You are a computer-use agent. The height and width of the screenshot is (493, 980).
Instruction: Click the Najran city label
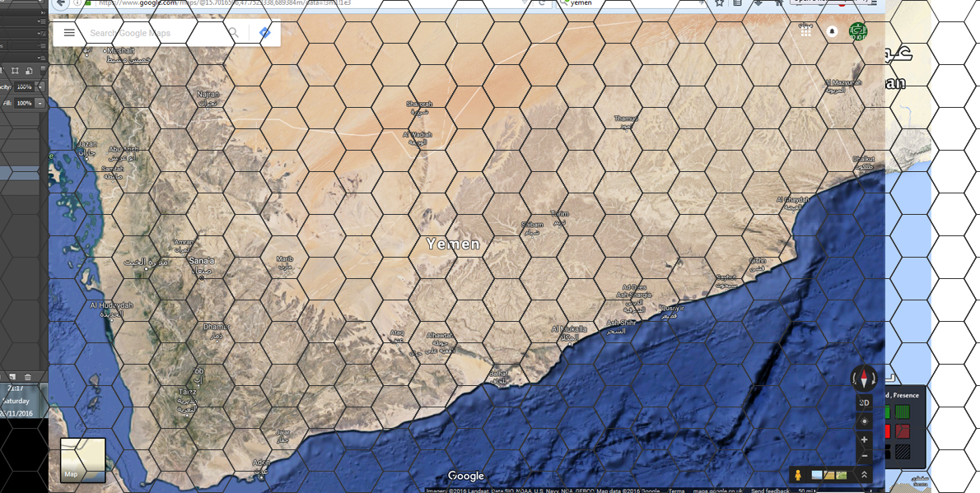coord(207,95)
